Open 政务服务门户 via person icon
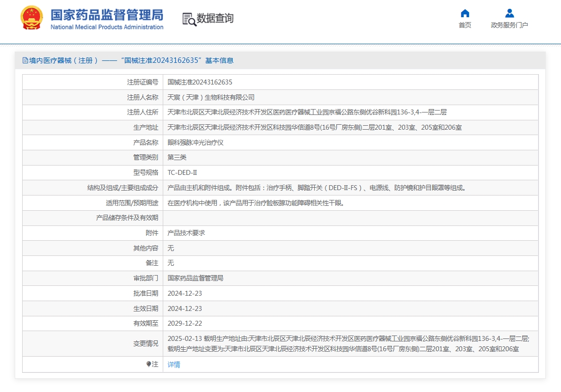 point(509,13)
